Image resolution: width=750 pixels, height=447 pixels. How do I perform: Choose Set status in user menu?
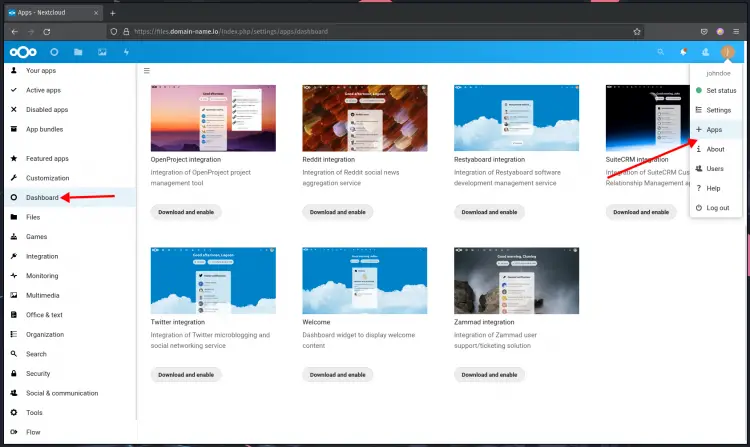(716, 90)
